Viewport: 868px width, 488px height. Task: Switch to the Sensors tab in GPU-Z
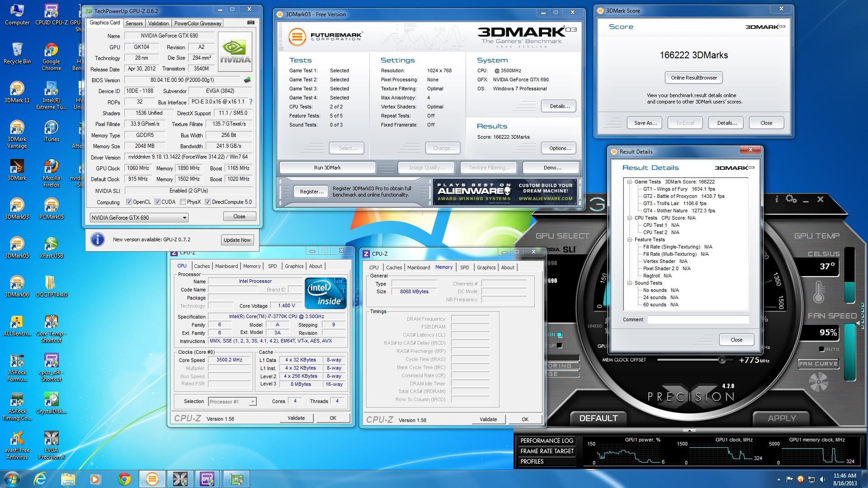tap(134, 23)
